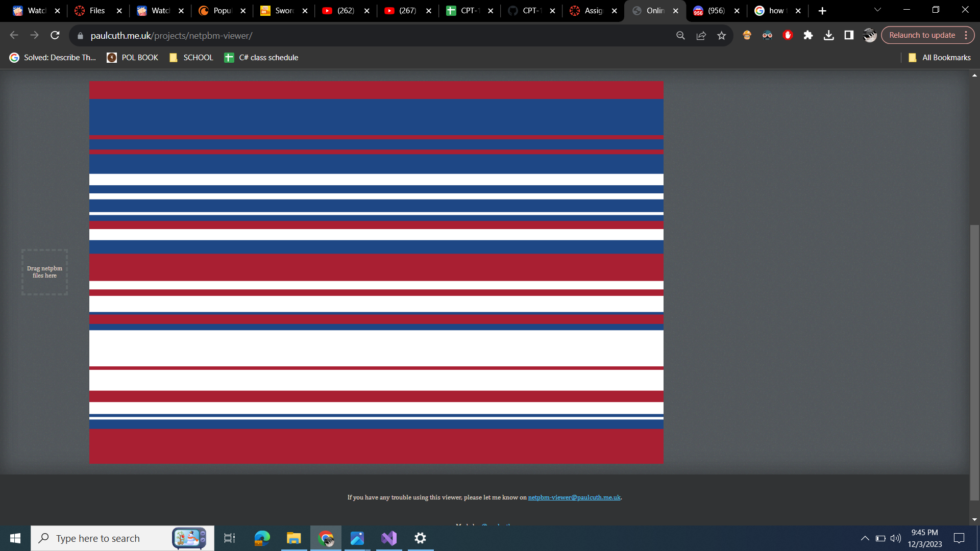Open the POL BOOK bookmark
This screenshot has height=551, width=980.
[x=133, y=58]
